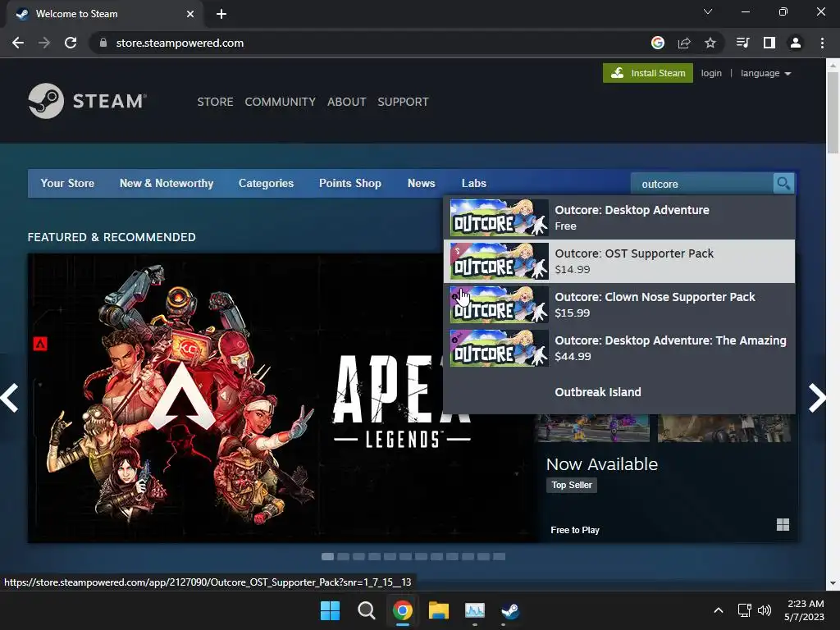This screenshot has width=840, height=630.
Task: Open Steam app from taskbar
Action: click(510, 610)
